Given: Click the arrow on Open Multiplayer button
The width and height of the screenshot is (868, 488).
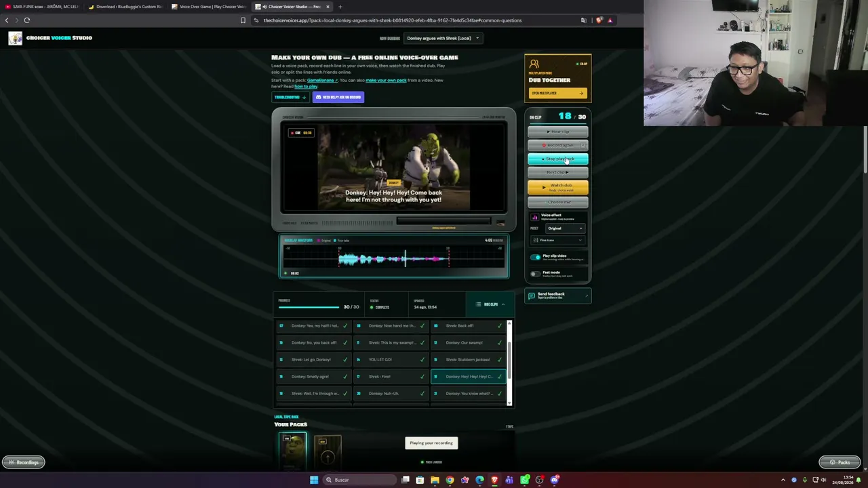Looking at the screenshot, I should (581, 94).
